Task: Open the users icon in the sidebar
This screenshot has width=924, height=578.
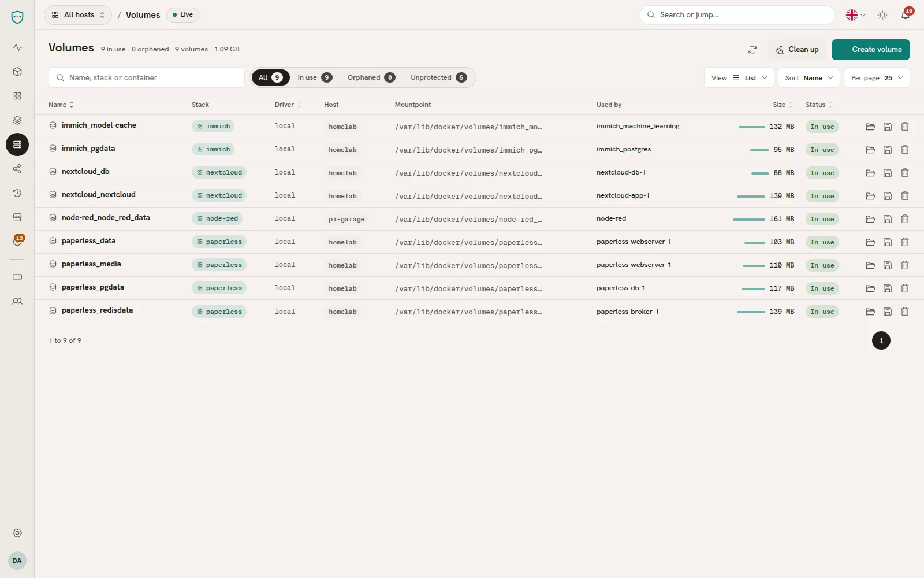Action: (17, 301)
